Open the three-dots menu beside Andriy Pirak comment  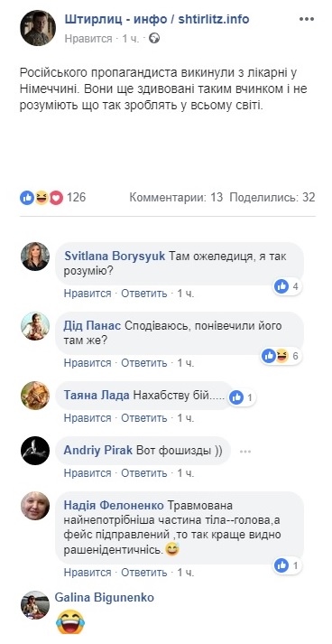pyautogui.click(x=245, y=452)
